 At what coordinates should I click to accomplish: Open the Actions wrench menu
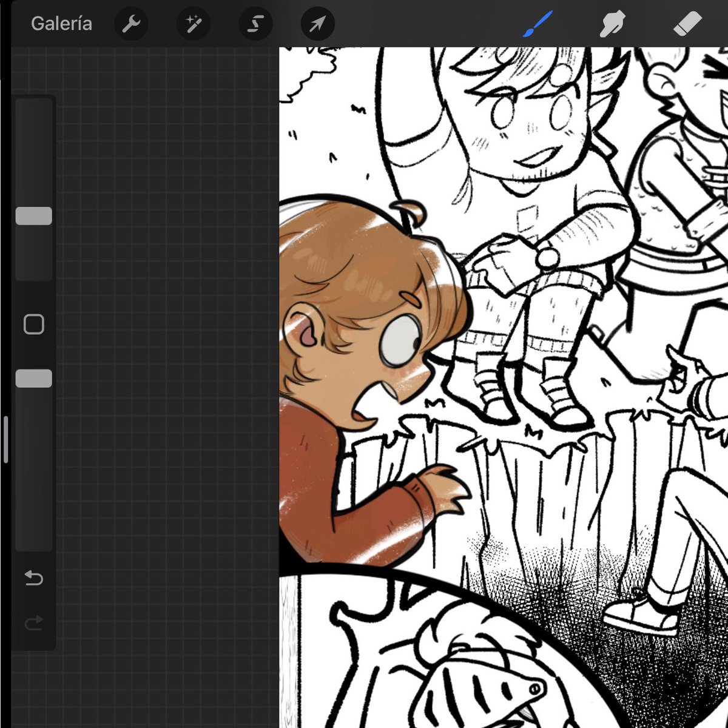[131, 24]
